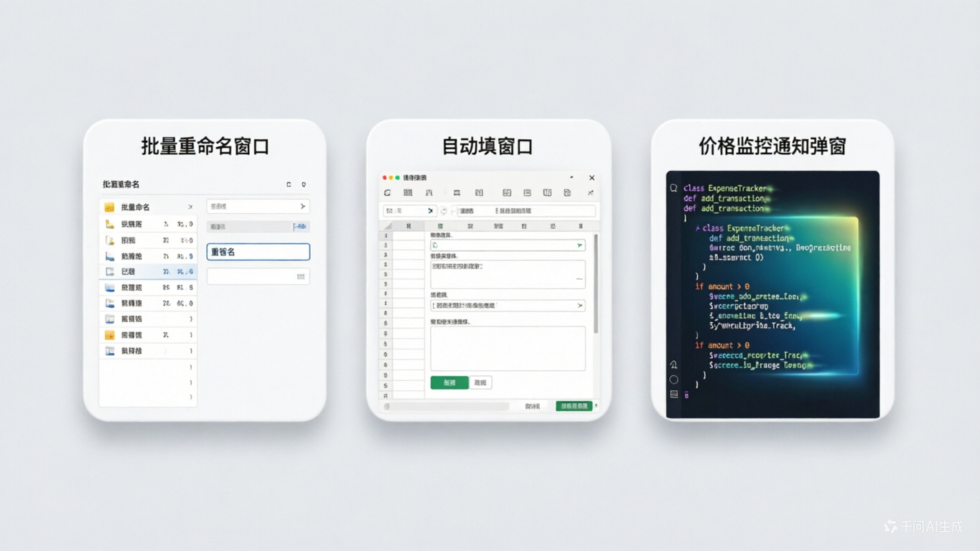Click the red traffic-light button in the auto-fill window
The image size is (980, 551).
coord(385,178)
